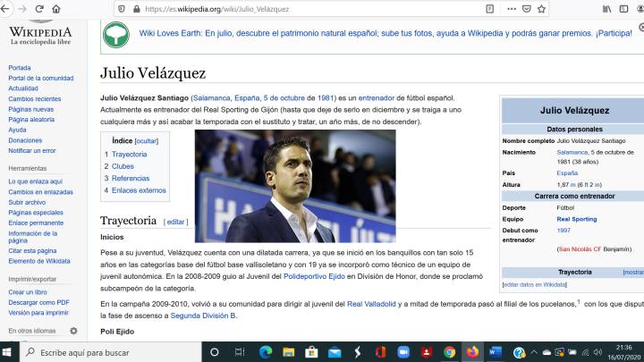Click editar datos en Wikidata link
Screen dimensions: 644x362
(x=535, y=284)
